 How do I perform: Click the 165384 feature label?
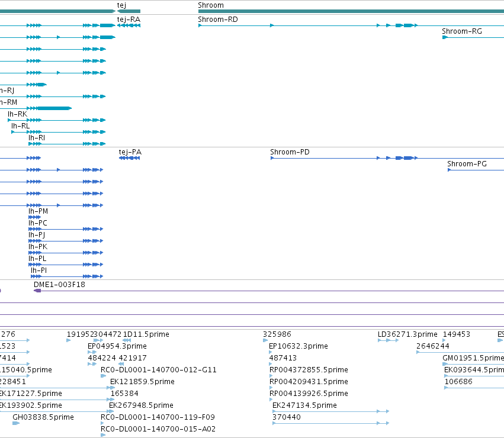[124, 394]
